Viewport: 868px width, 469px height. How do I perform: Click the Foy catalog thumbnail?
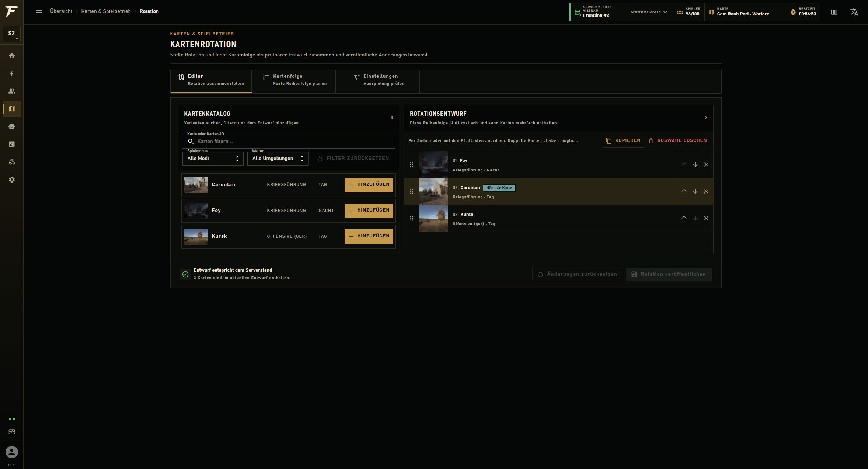click(x=196, y=211)
